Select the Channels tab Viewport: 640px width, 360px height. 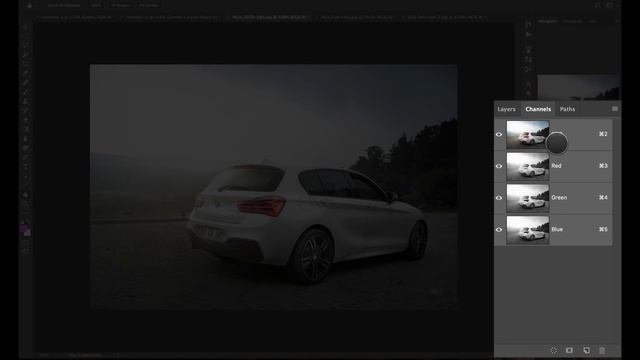(x=538, y=109)
